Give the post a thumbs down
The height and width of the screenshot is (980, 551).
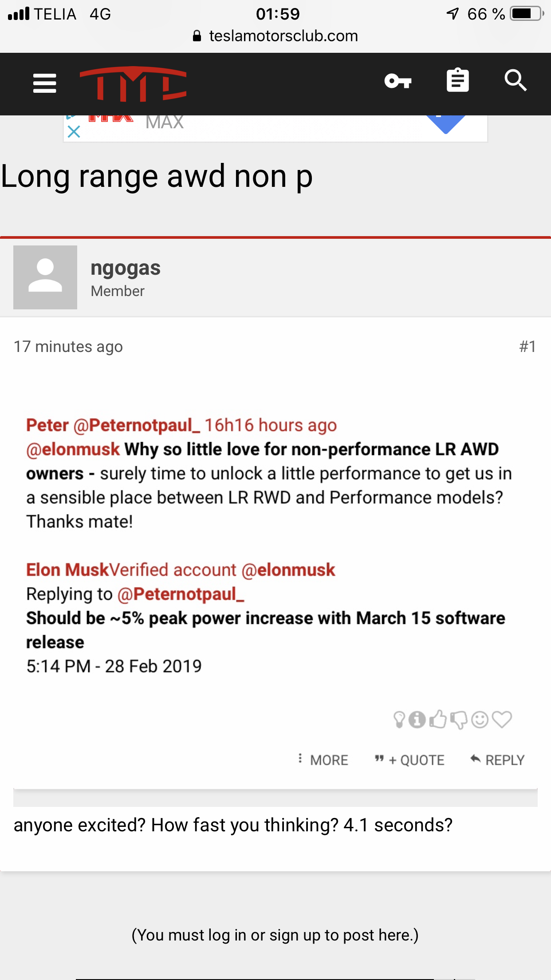(x=459, y=720)
